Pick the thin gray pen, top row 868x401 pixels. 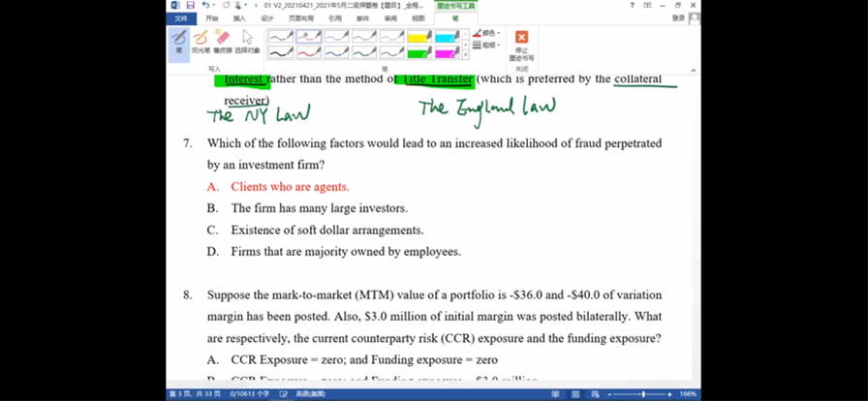point(391,37)
